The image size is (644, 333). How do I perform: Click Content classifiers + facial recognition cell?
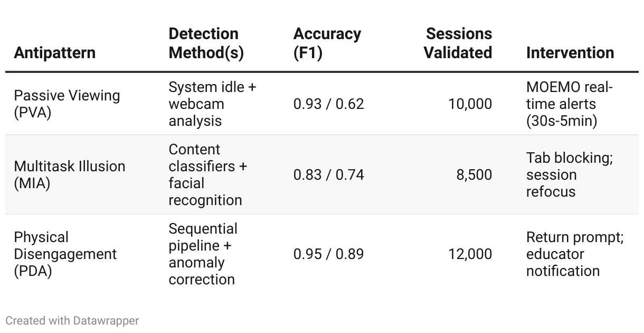[208, 174]
